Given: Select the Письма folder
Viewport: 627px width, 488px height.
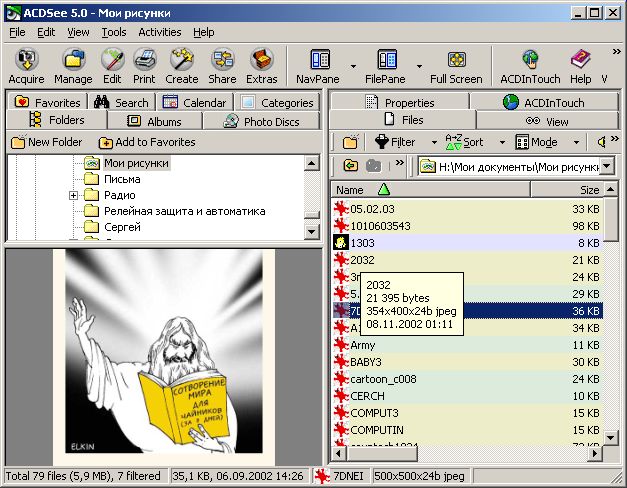Looking at the screenshot, I should (122, 179).
